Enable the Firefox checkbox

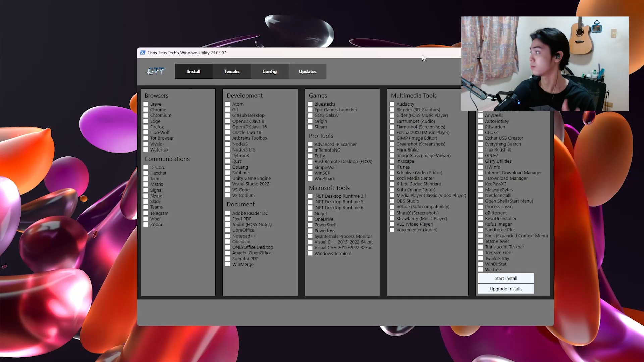coord(146,127)
